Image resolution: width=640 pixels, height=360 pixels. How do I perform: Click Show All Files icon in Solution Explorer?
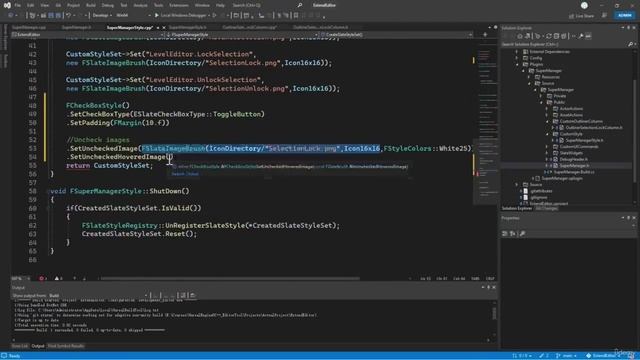[563, 36]
